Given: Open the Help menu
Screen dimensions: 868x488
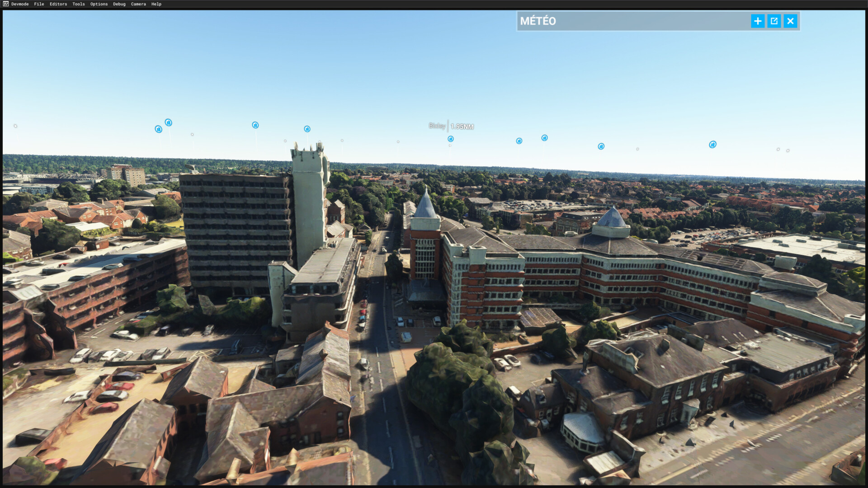Looking at the screenshot, I should click(156, 4).
